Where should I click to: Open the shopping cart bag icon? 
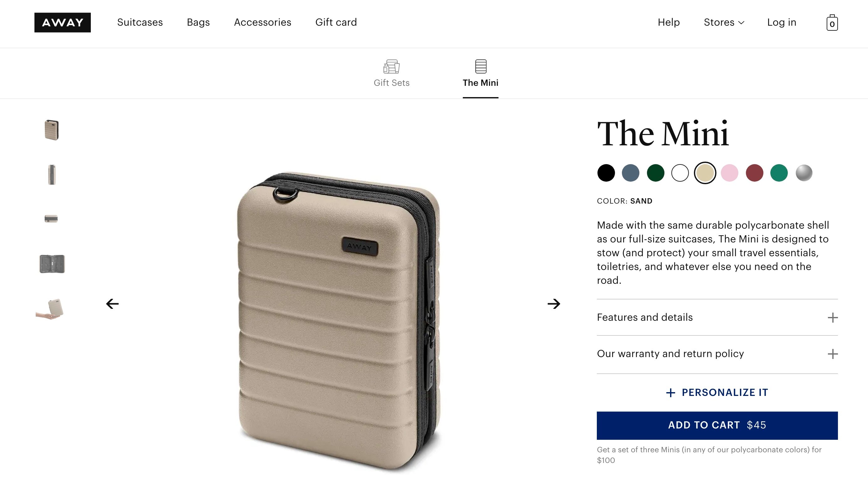pyautogui.click(x=832, y=23)
